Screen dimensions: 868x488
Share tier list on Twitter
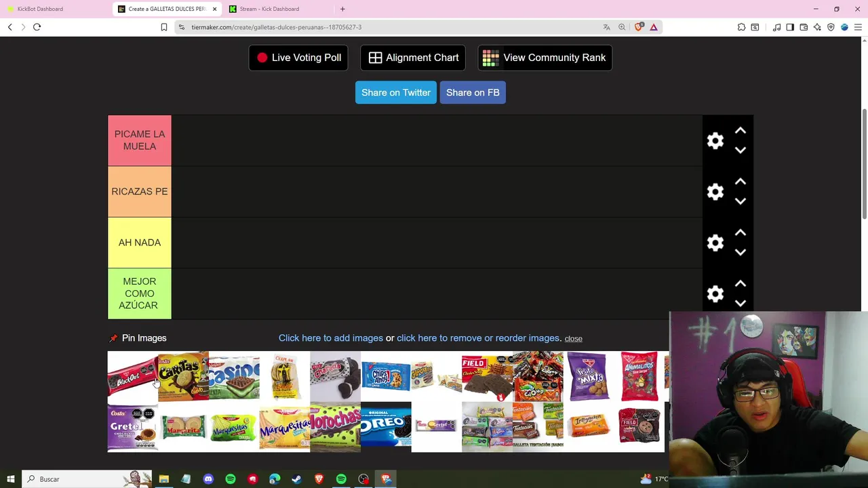pos(396,92)
